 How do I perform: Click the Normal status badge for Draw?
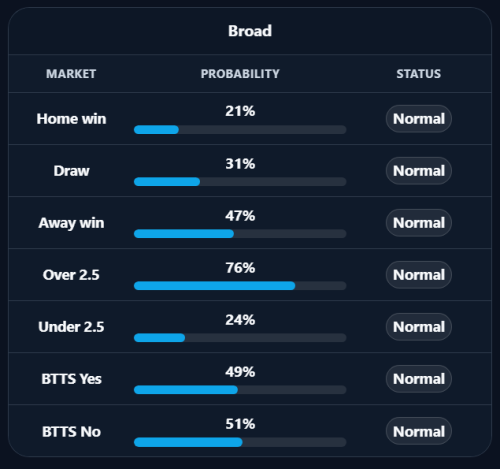coord(419,171)
